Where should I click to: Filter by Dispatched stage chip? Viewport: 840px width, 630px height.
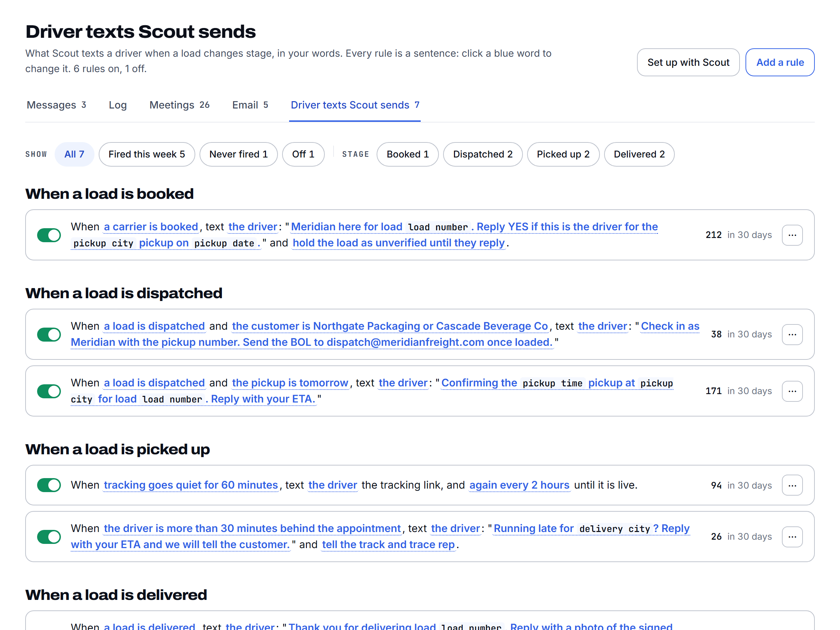click(x=483, y=154)
